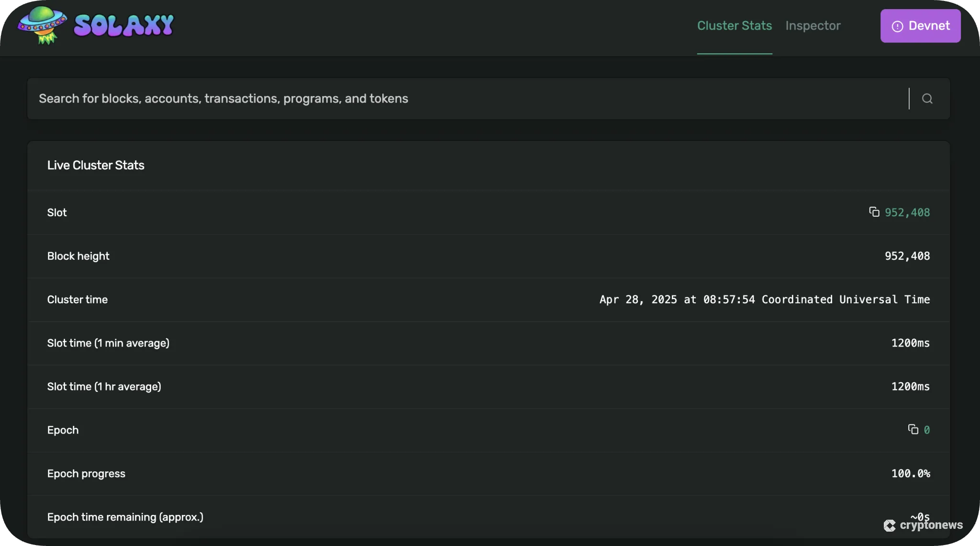Click the Epoch progress 100.0% value
This screenshot has height=546, width=980.
pos(911,473)
